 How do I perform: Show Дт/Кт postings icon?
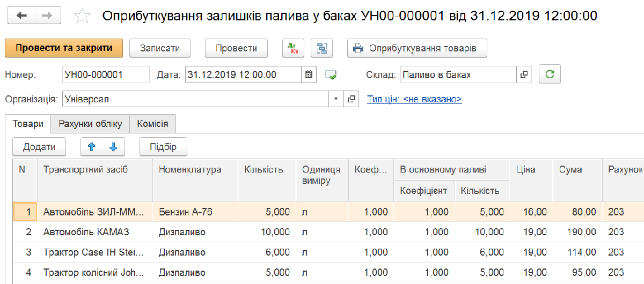[294, 48]
